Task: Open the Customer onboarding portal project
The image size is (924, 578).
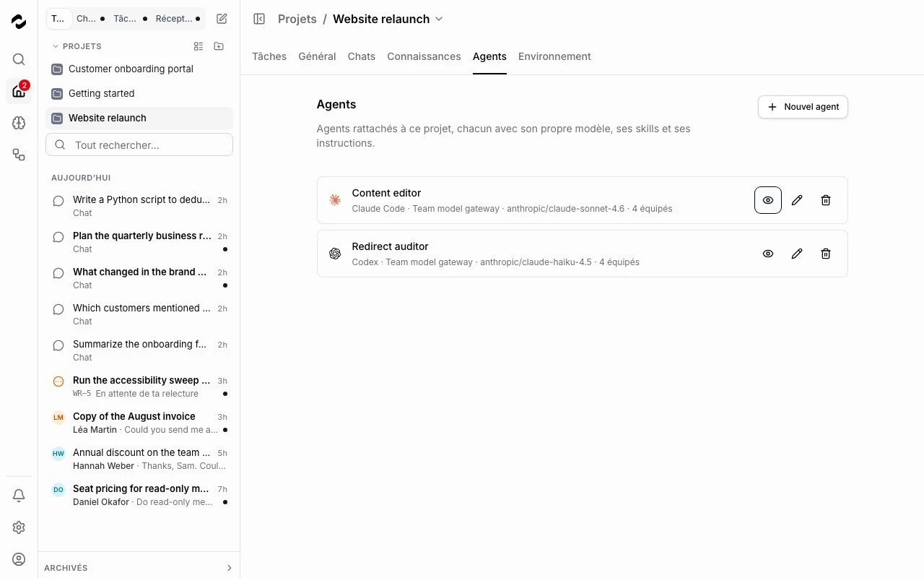Action: tap(139, 69)
